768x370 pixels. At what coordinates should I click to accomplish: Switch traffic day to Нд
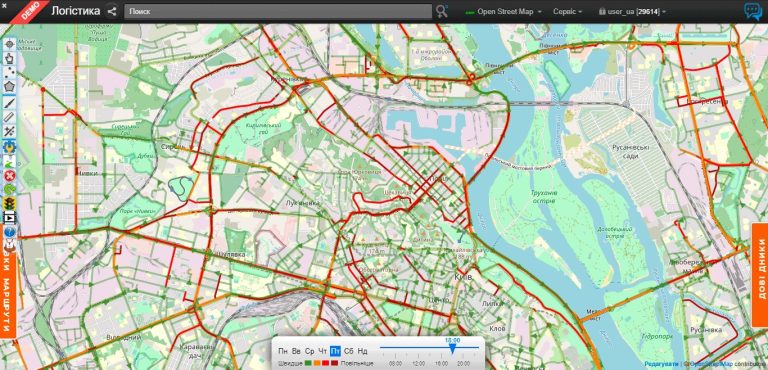click(x=362, y=351)
